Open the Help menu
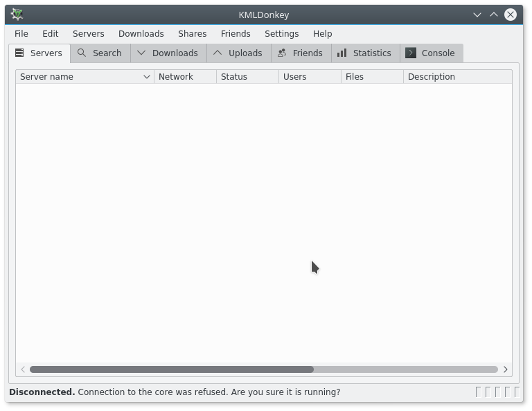This screenshot has height=411, width=532. [x=322, y=33]
